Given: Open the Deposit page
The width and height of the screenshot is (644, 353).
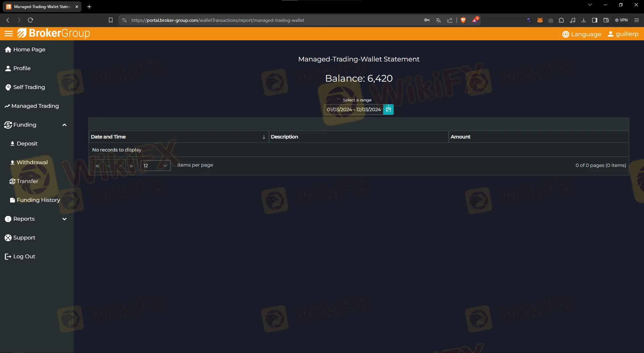Looking at the screenshot, I should 24,144.
